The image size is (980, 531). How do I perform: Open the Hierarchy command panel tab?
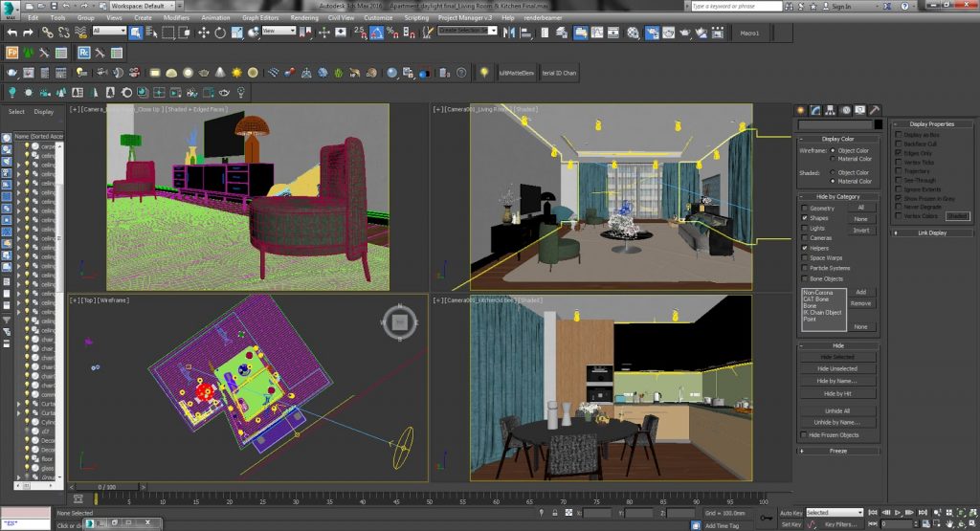tap(830, 110)
